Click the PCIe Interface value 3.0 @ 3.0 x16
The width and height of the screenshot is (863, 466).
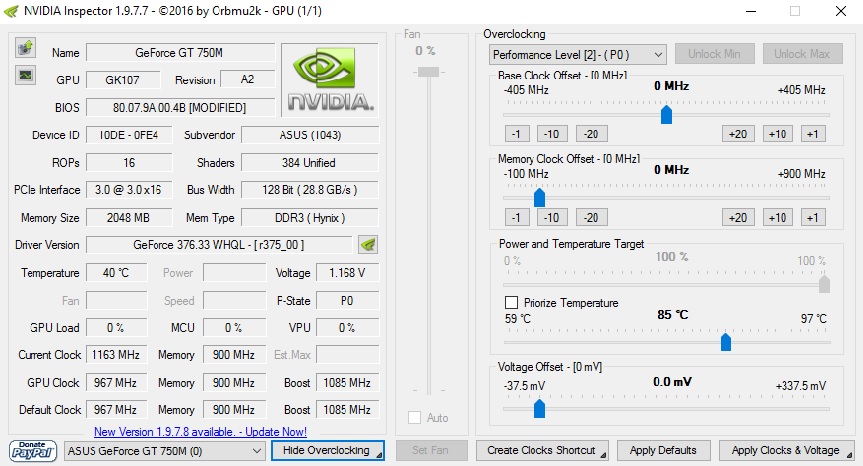129,190
